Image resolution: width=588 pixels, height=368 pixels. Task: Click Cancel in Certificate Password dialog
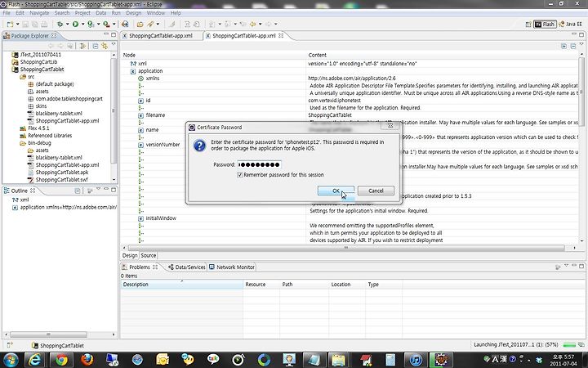click(376, 191)
